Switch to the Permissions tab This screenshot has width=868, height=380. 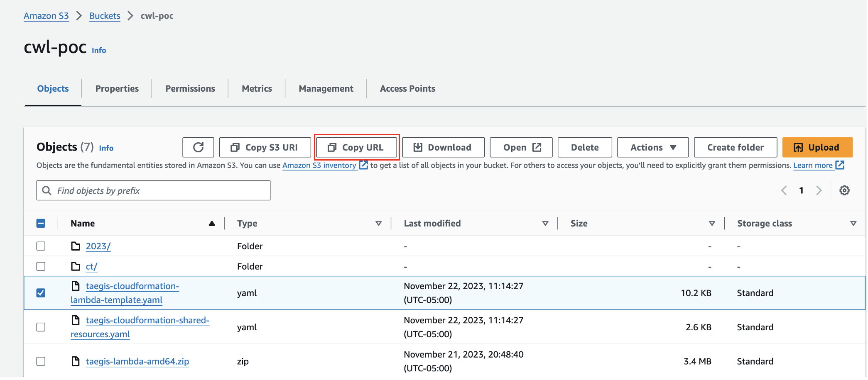(190, 88)
